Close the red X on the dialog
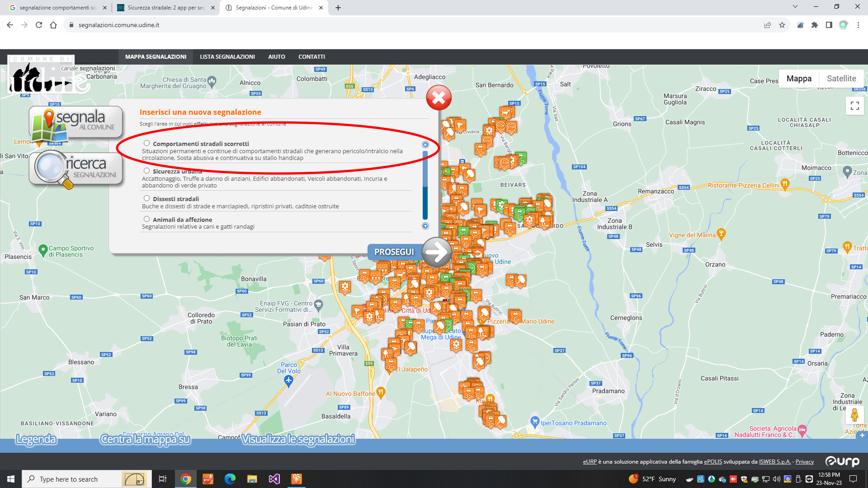The width and height of the screenshot is (868, 488). [439, 97]
